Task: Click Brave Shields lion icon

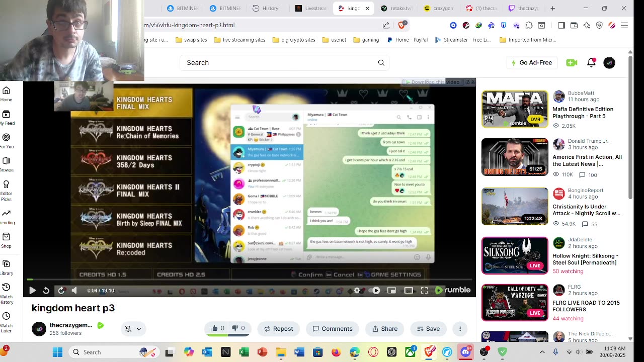Action: point(402,25)
